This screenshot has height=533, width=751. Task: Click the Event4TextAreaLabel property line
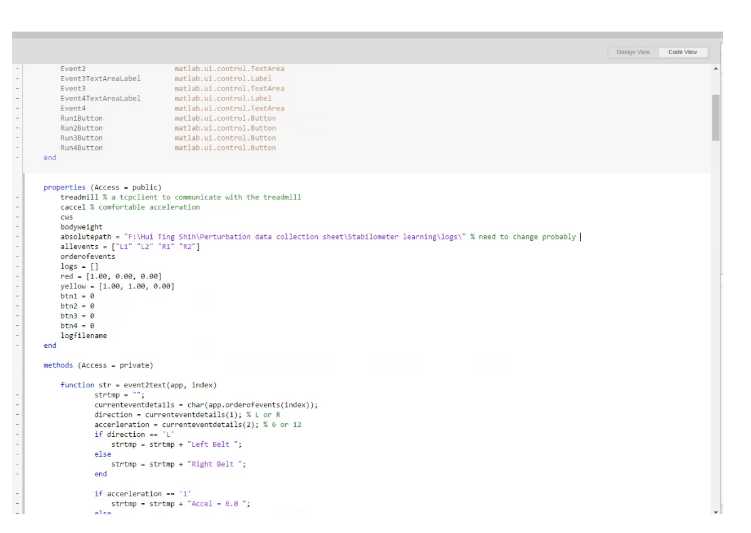click(166, 98)
